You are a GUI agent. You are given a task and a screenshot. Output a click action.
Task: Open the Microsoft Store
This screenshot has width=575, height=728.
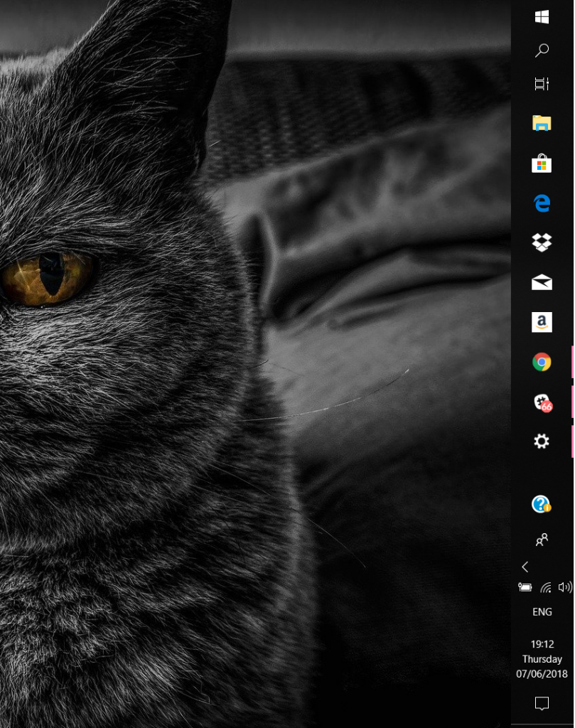(x=542, y=164)
